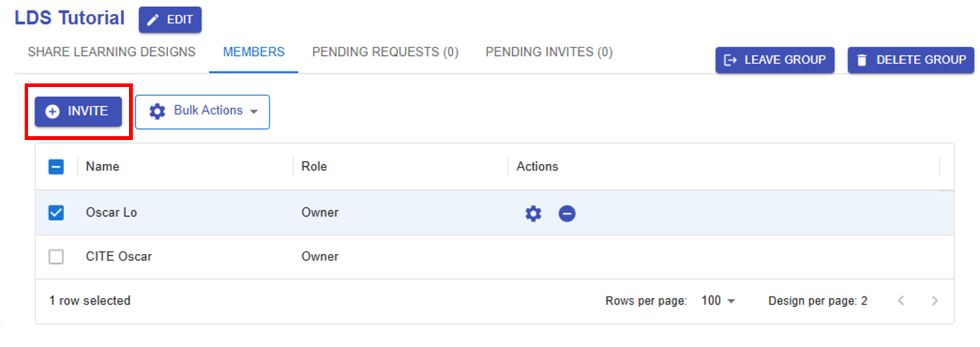This screenshot has width=980, height=347.
Task: Click the pencil icon on Edit button
Action: [x=154, y=20]
